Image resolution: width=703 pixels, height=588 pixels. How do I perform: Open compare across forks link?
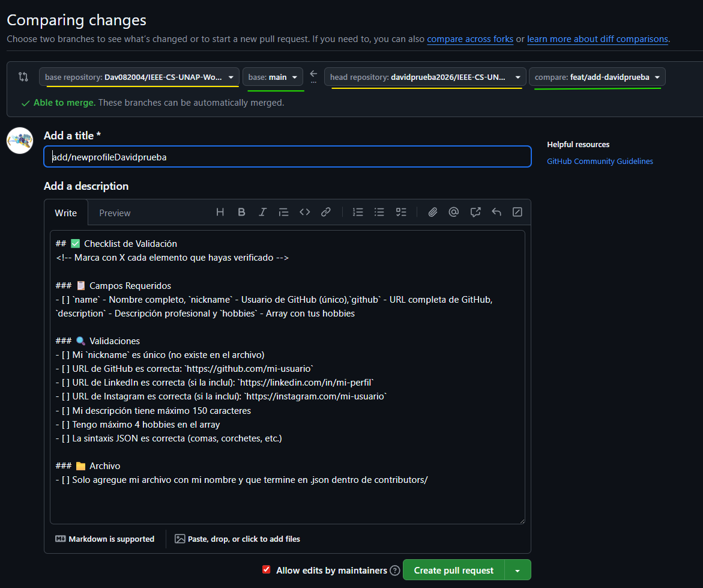tap(470, 39)
